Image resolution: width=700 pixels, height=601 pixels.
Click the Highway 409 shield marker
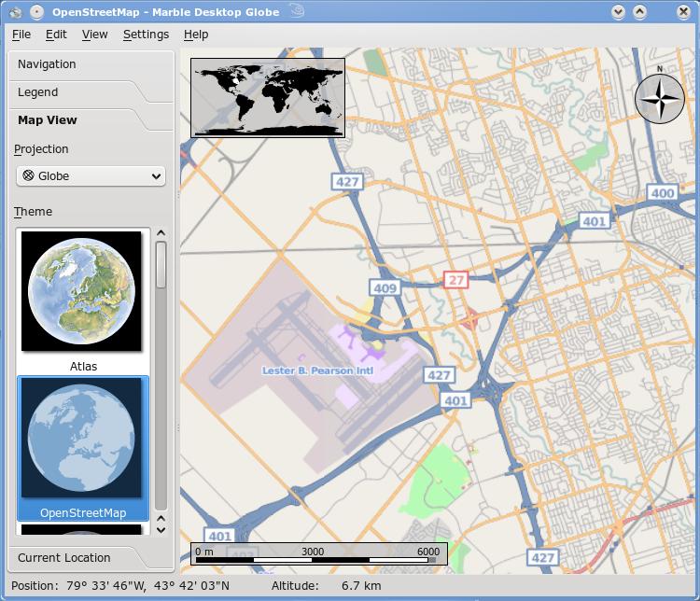[385, 288]
